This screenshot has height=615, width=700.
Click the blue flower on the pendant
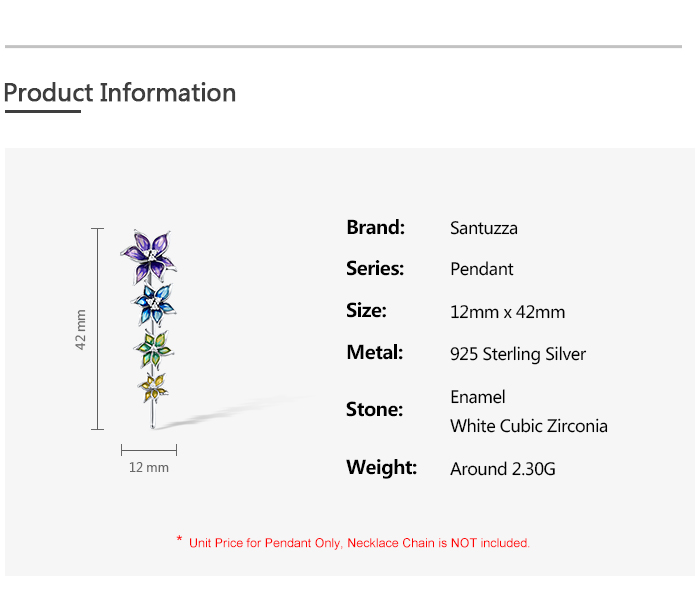[155, 301]
